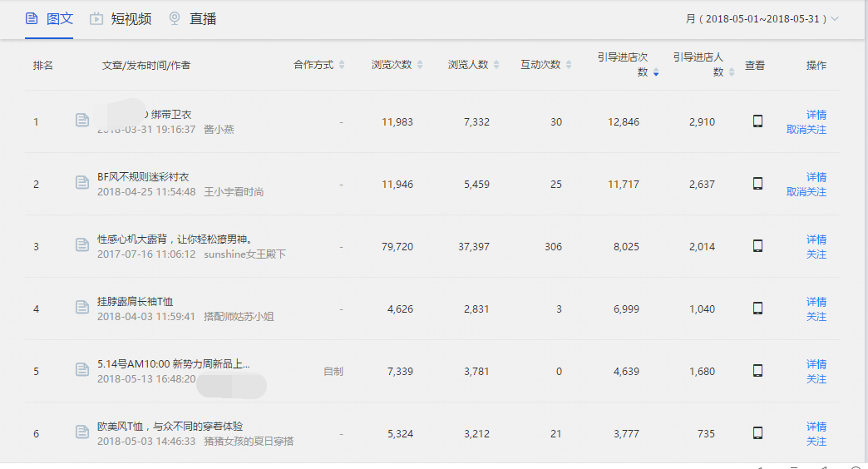Select title 5.14号AM10:00 新势力周新品上...

[x=173, y=363]
